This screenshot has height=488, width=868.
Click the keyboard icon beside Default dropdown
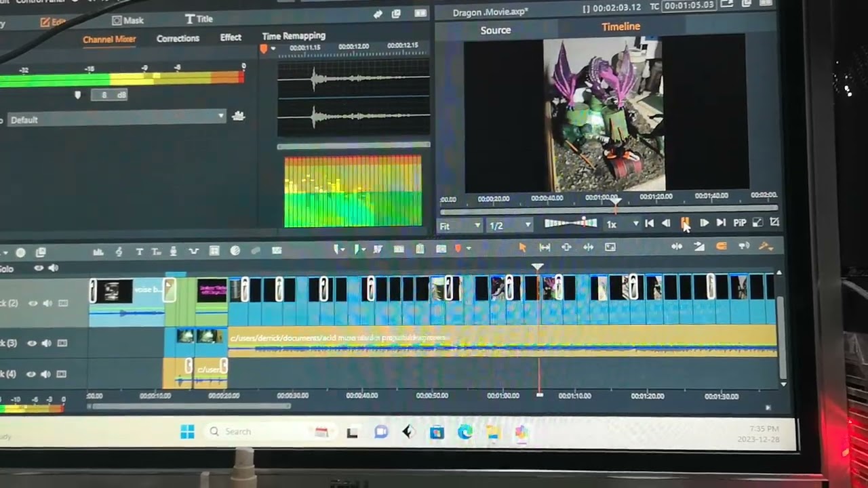pyautogui.click(x=238, y=116)
